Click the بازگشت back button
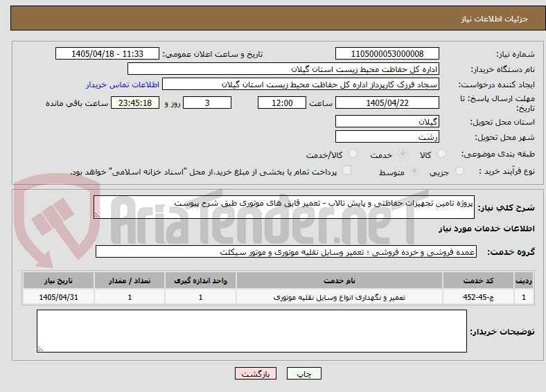 [256, 373]
